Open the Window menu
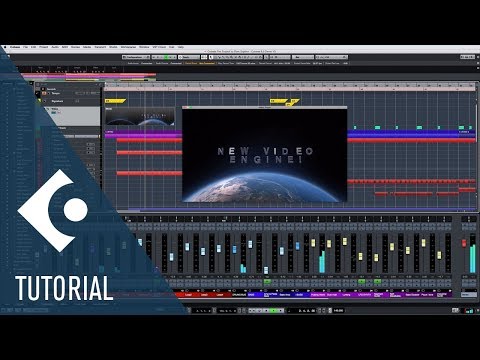Viewport: 480px width, 360px height. pyautogui.click(x=144, y=47)
